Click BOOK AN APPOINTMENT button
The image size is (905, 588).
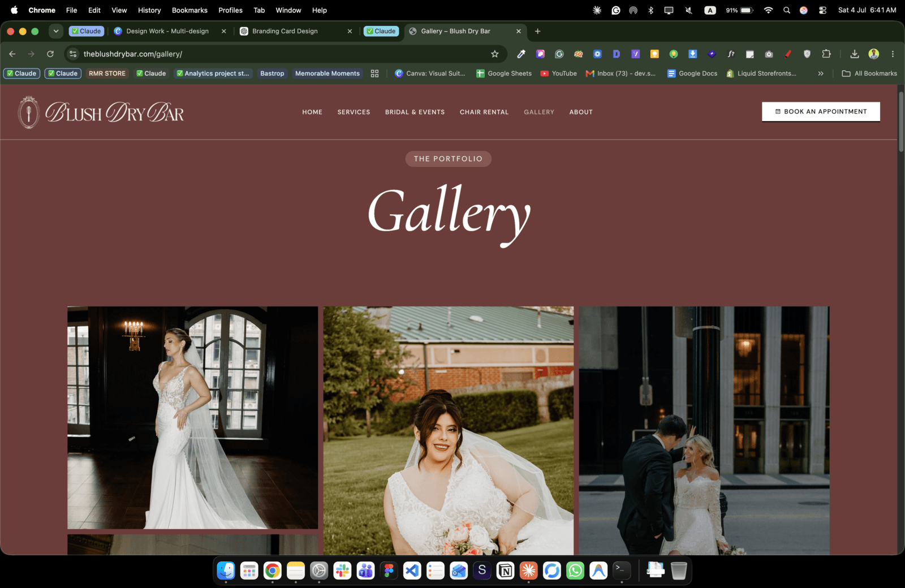(821, 111)
